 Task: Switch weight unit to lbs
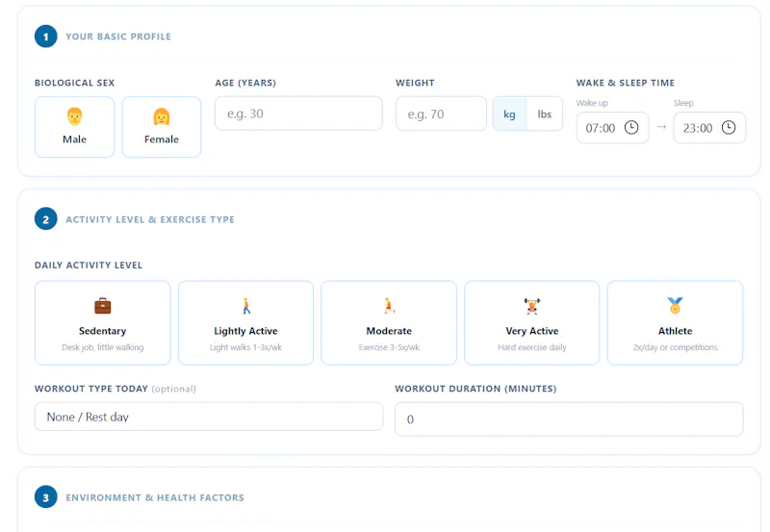point(545,114)
